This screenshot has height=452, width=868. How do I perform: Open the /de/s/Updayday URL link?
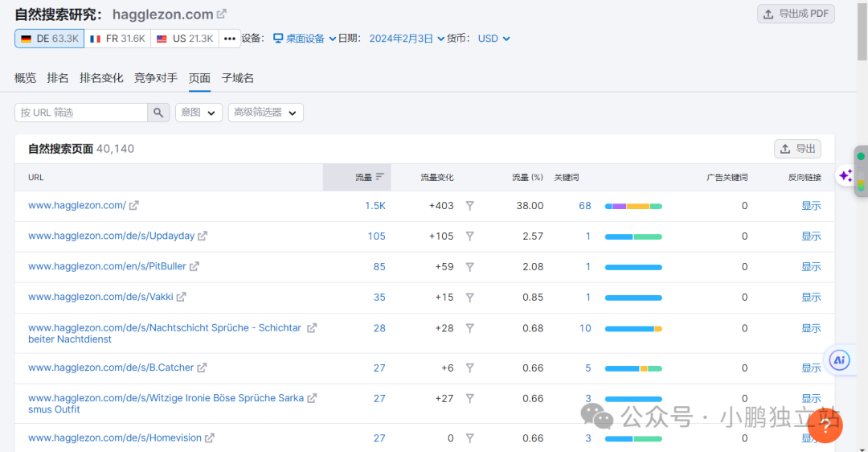(x=111, y=236)
